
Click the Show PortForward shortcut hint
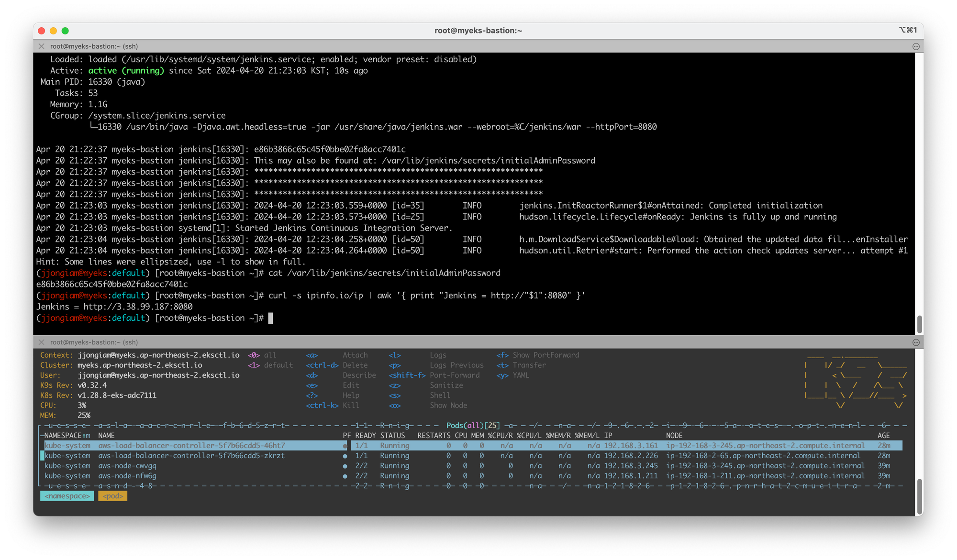tap(545, 355)
